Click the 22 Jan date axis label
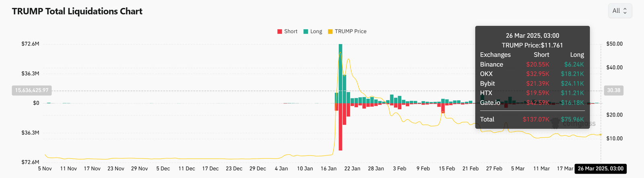The width and height of the screenshot is (644, 178). 352,169
